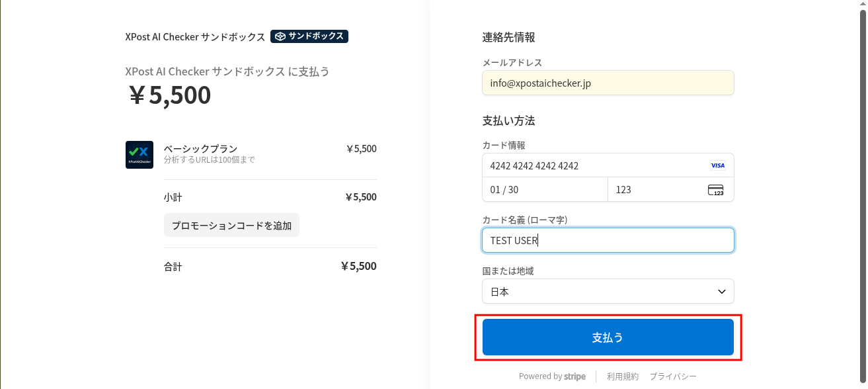Click the XPost AI Checker サンドボックス merchant name
Image resolution: width=868 pixels, height=389 pixels.
(x=195, y=37)
